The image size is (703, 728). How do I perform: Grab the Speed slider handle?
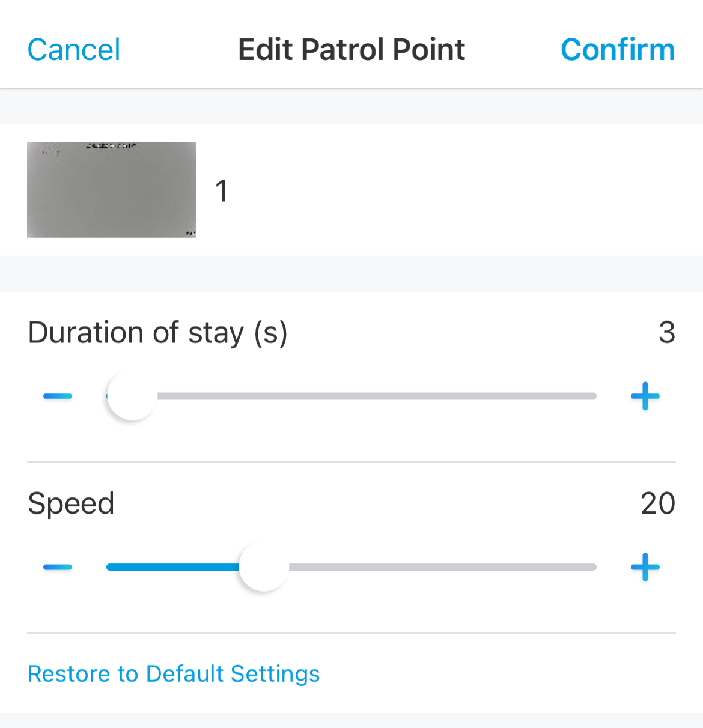264,566
